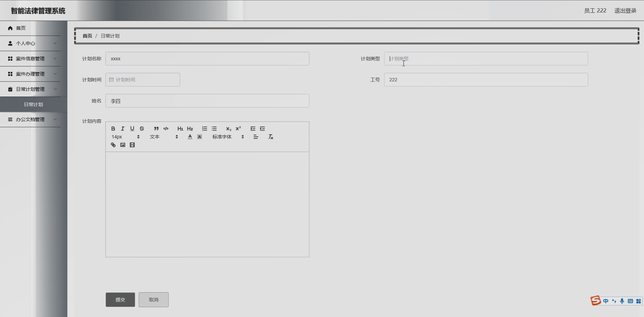The width and height of the screenshot is (644, 317).
Task: Apply superscript formatting
Action: (x=238, y=128)
